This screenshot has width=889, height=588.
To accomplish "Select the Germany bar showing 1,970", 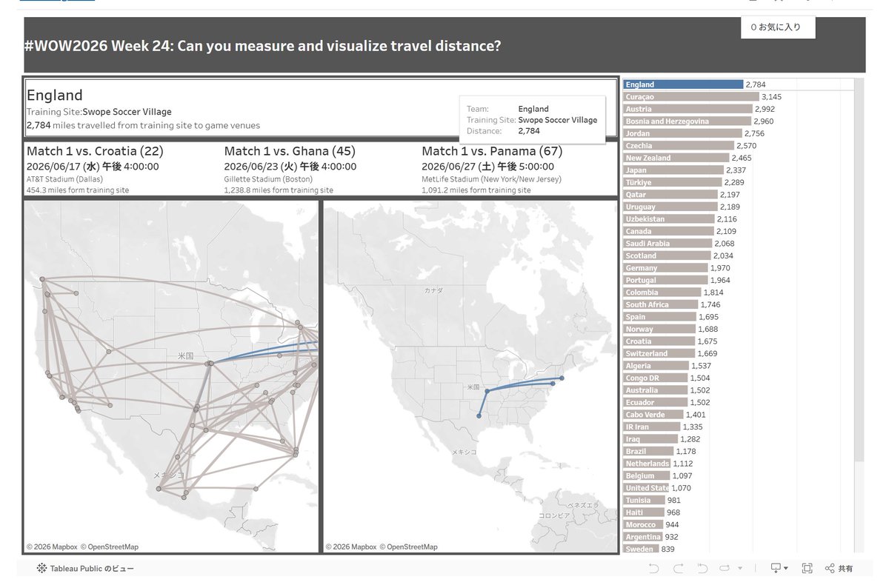I will tap(666, 268).
